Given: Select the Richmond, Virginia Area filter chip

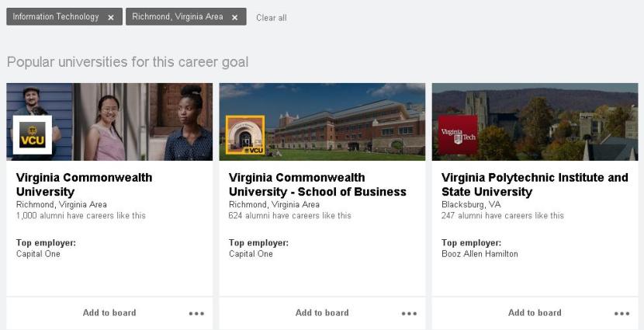Looking at the screenshot, I should click(x=178, y=17).
